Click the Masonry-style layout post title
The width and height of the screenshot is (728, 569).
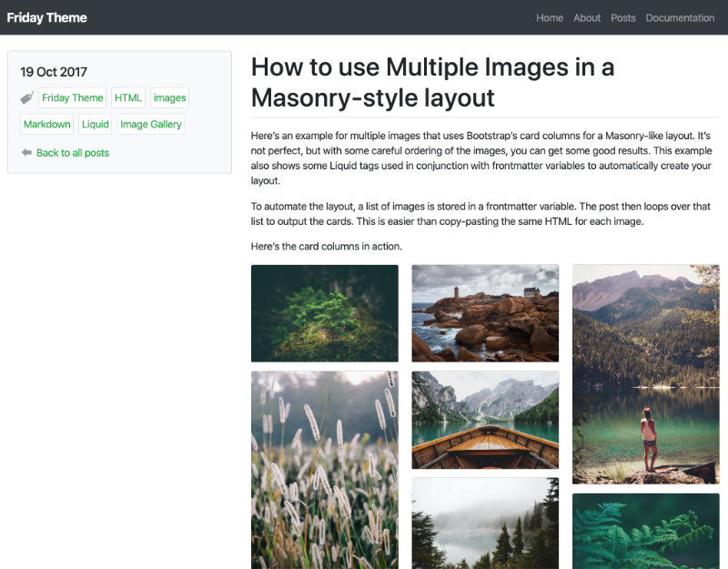433,82
